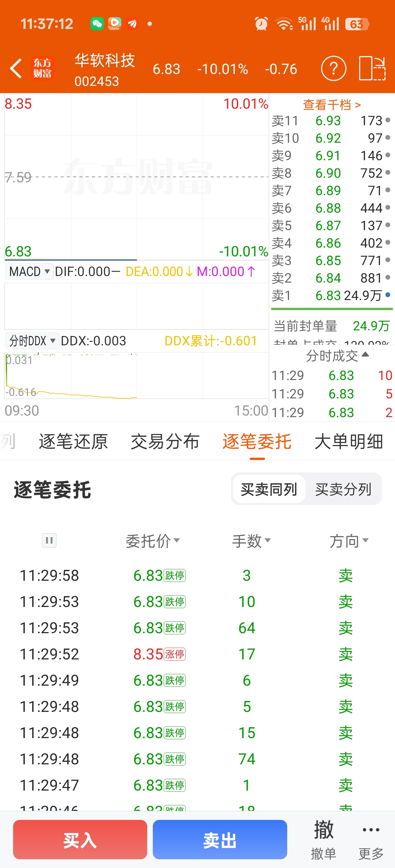
Task: Select the 买卖分列 view option
Action: click(x=343, y=489)
